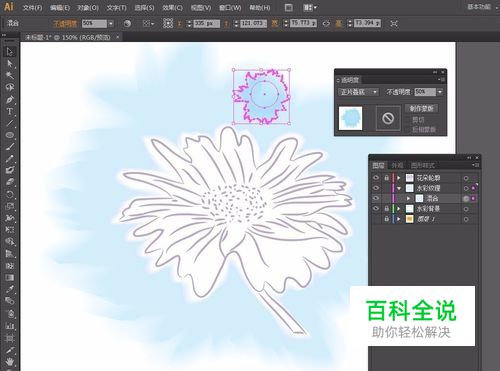Open the 效果(C) menu
Image resolution: width=500 pixels, height=371 pixels.
tap(172, 7)
